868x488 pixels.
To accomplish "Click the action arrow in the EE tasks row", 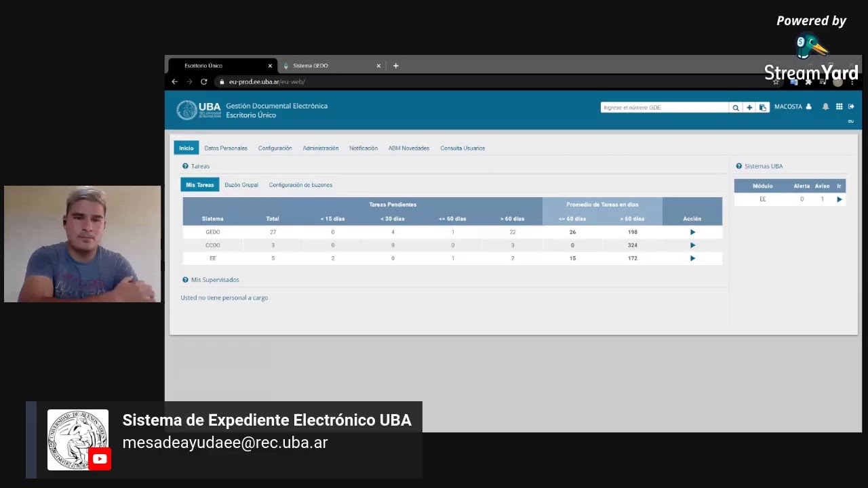I will click(x=692, y=258).
